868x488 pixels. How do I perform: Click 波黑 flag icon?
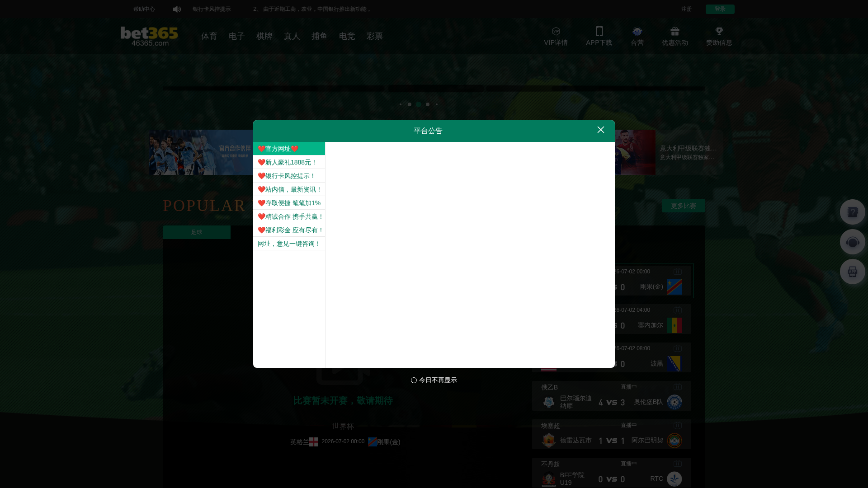tap(674, 364)
